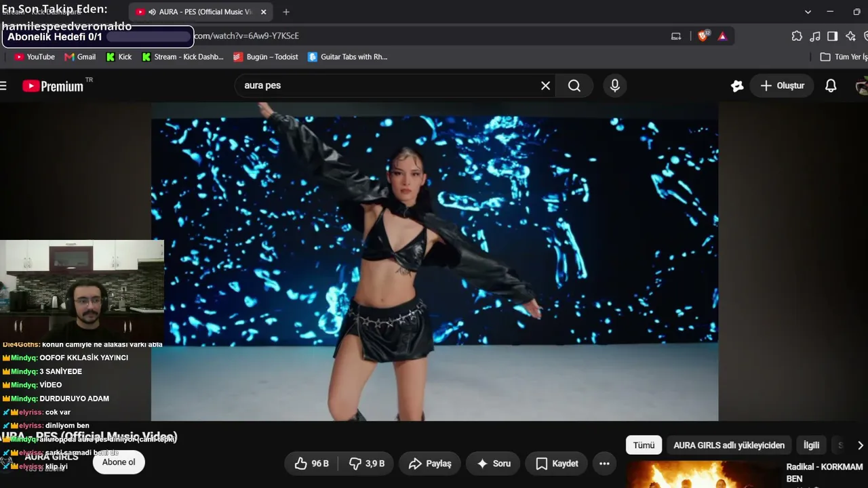Close the AURA - PES tab
This screenshot has height=488, width=868.
tap(264, 12)
